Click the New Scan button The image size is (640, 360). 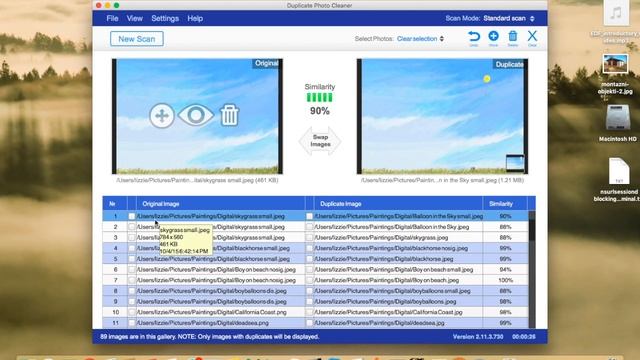click(x=137, y=39)
